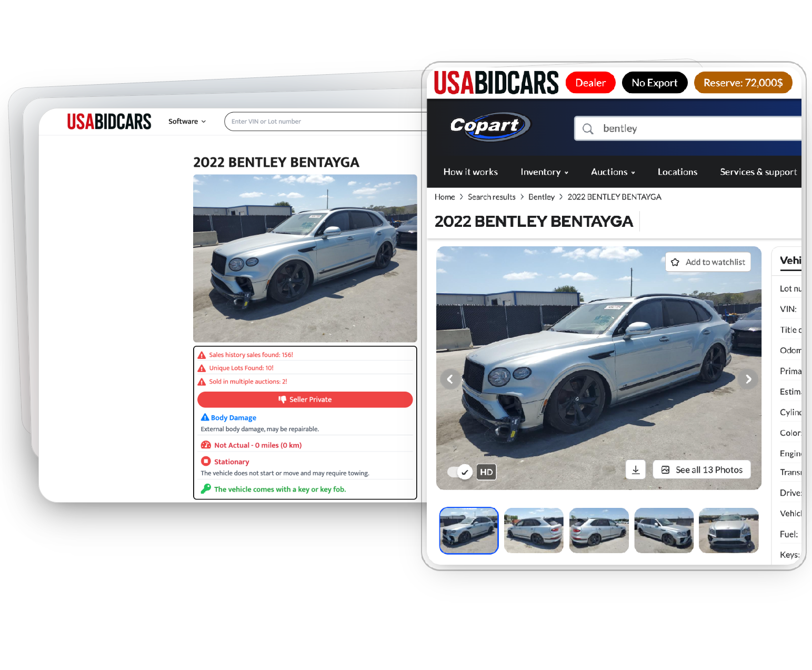The image size is (812, 670).
Task: Click the 'Stationary' status text
Action: pyautogui.click(x=232, y=462)
